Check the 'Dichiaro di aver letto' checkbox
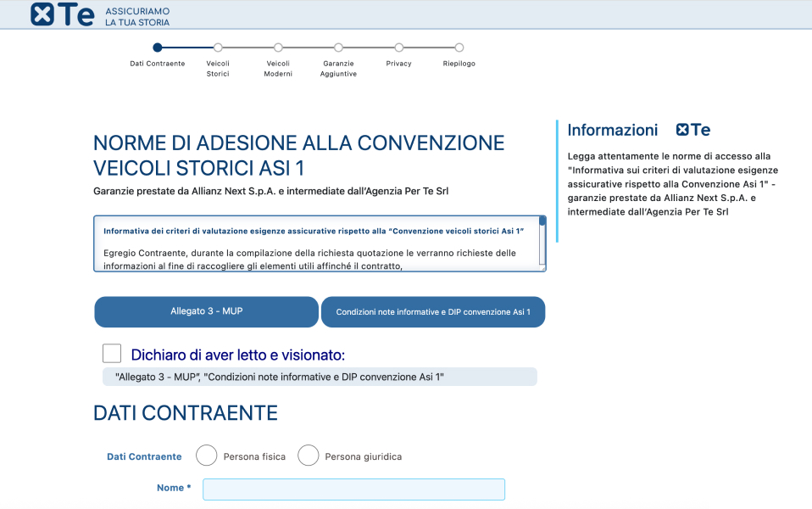 coord(112,354)
